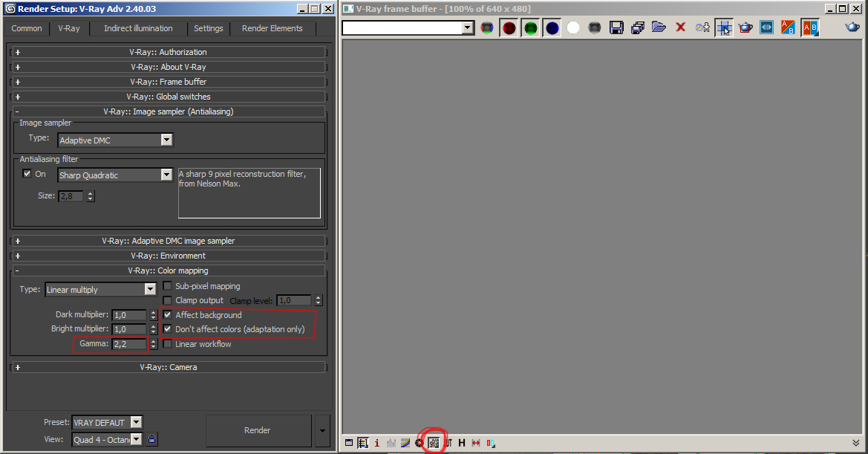Toggle color curve correction icon
Image resolution: width=868 pixels, height=454 pixels.
405,443
